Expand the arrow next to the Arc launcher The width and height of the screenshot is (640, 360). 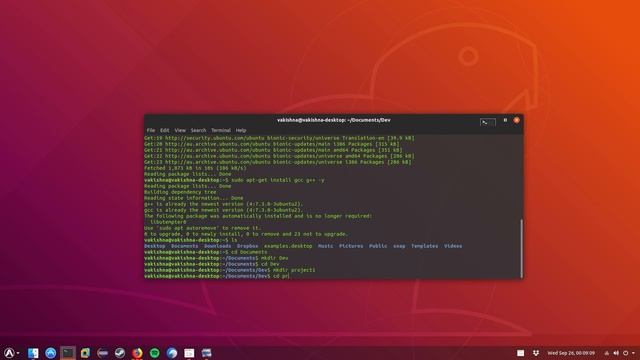(18, 353)
